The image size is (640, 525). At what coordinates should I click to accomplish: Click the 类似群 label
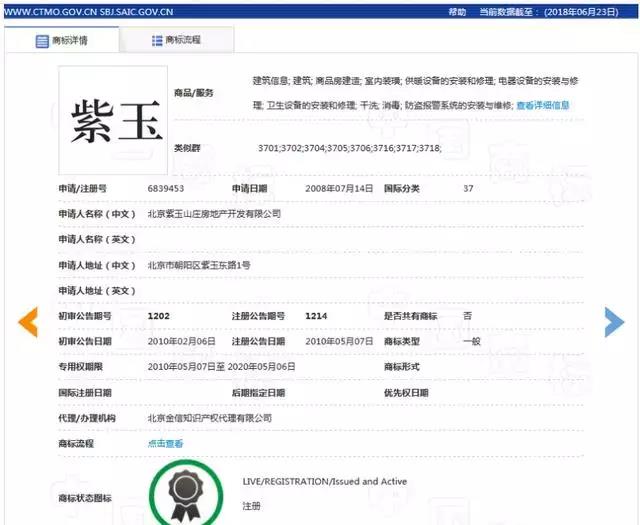187,148
